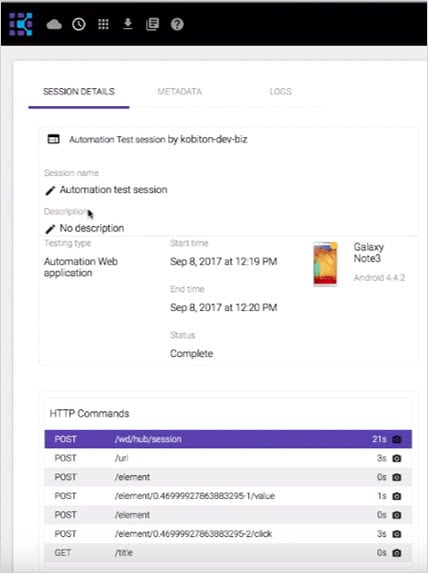This screenshot has height=573, width=428.
Task: Switch to the Logs tab
Action: [x=280, y=92]
